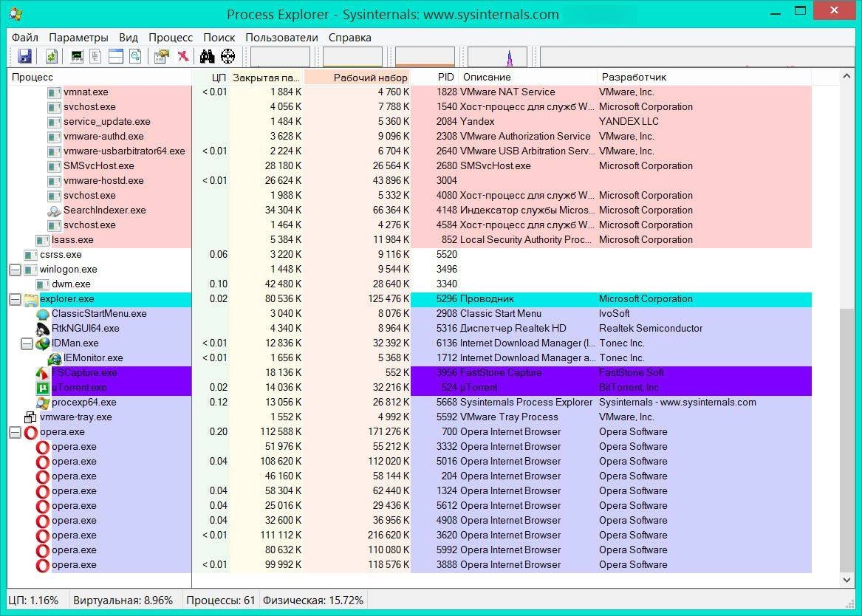The height and width of the screenshot is (616, 862).
Task: Click the SearchIndexer.exe magnifier icon
Action: [54, 211]
